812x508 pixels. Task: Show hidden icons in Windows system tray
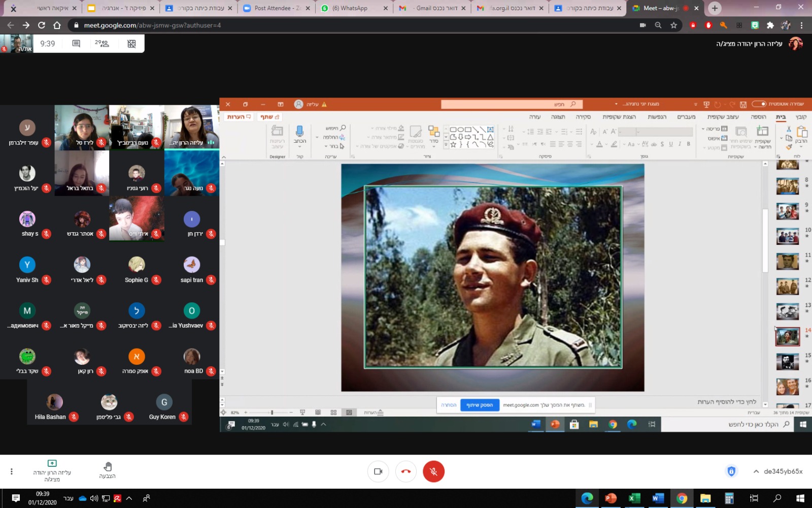point(129,498)
